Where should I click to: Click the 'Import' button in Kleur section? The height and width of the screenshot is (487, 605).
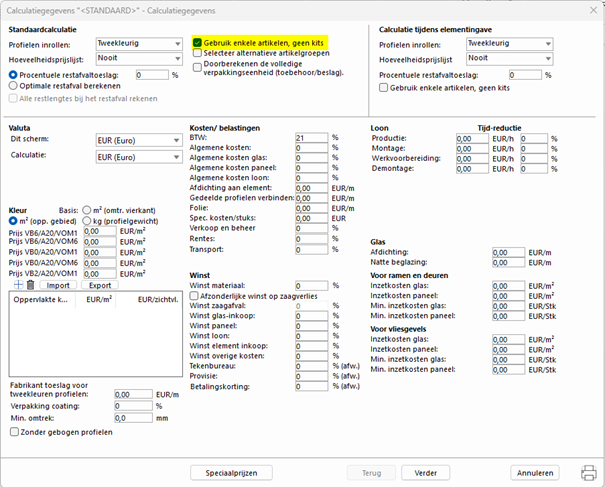(x=59, y=285)
